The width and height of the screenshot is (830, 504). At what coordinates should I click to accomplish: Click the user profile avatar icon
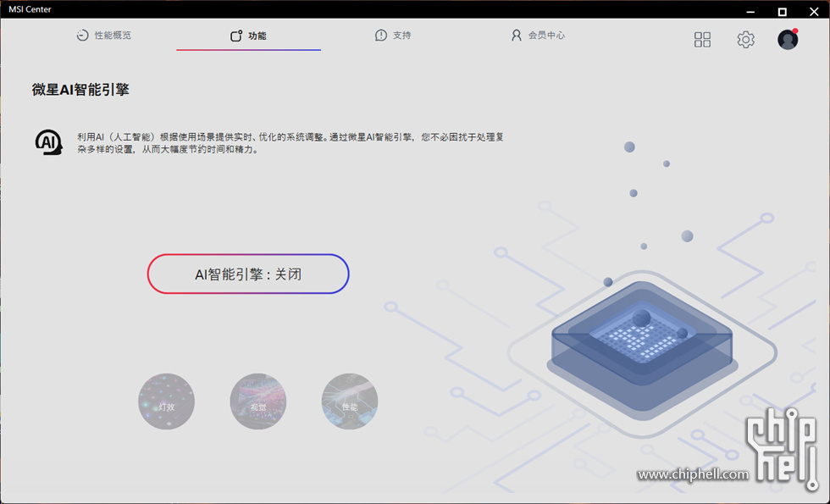tap(788, 40)
